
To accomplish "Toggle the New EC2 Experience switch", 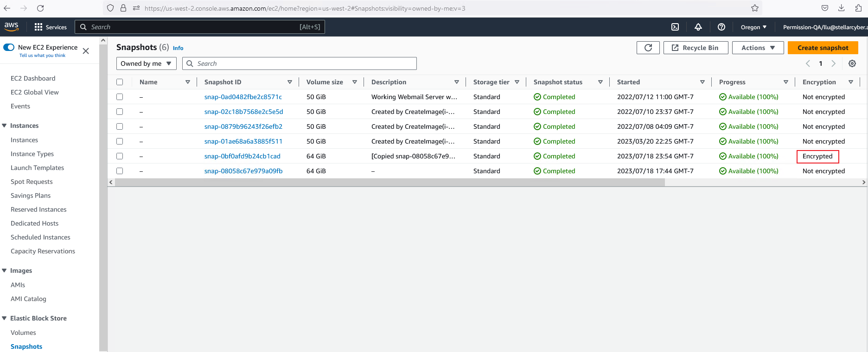I will click(x=9, y=47).
